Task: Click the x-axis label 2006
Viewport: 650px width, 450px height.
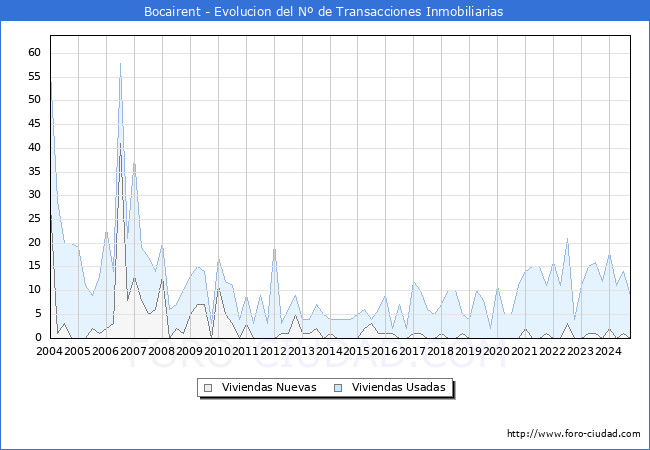Action: 105,351
